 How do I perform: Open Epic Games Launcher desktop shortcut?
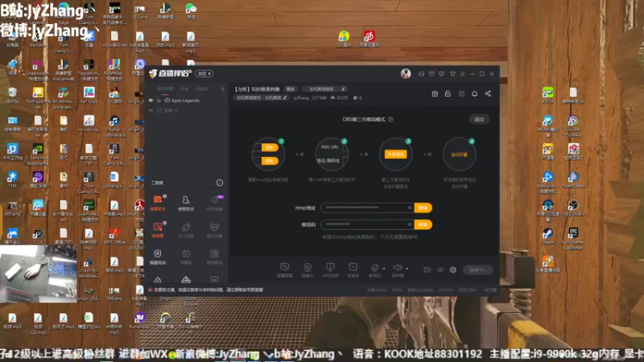[573, 238]
